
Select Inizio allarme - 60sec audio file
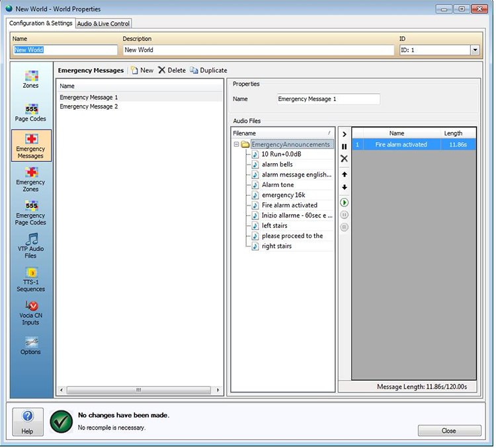click(297, 215)
